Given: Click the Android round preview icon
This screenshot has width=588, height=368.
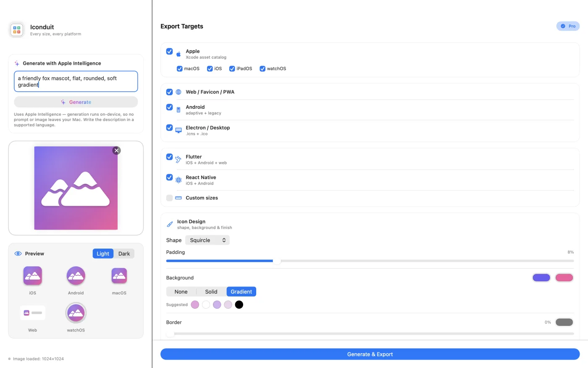Looking at the screenshot, I should [x=76, y=276].
